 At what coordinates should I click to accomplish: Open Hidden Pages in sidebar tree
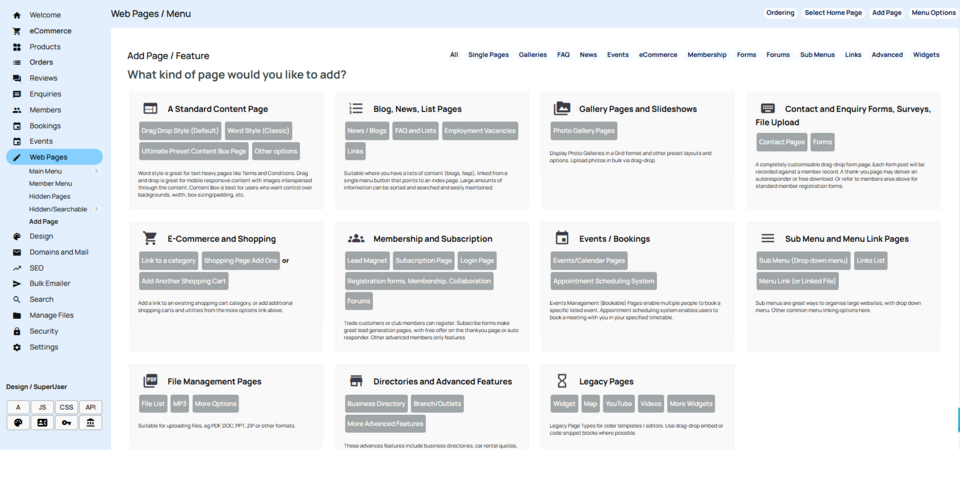point(49,197)
